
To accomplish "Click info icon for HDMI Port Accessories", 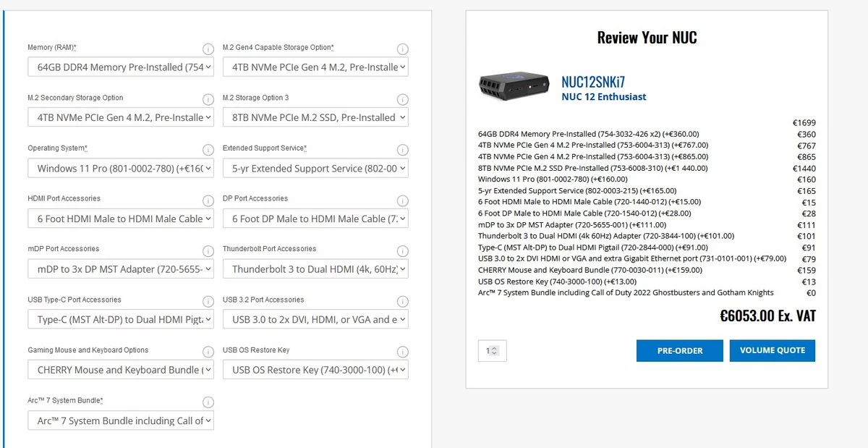I will pos(208,200).
